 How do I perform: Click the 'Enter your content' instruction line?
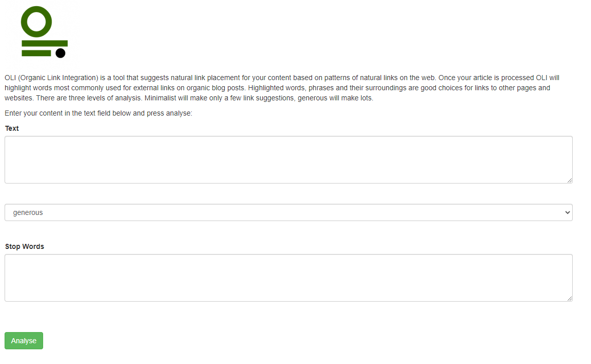point(98,113)
